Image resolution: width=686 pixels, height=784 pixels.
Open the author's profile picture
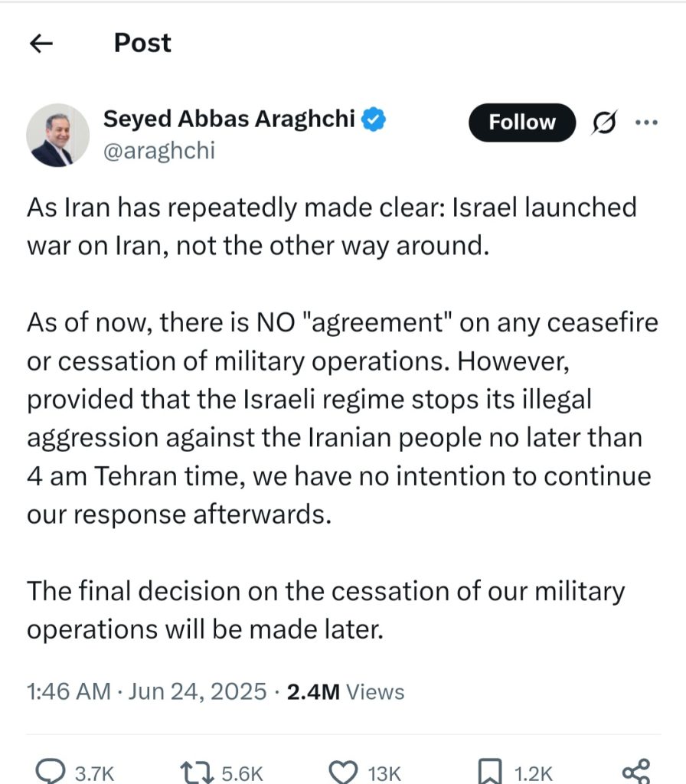[57, 136]
